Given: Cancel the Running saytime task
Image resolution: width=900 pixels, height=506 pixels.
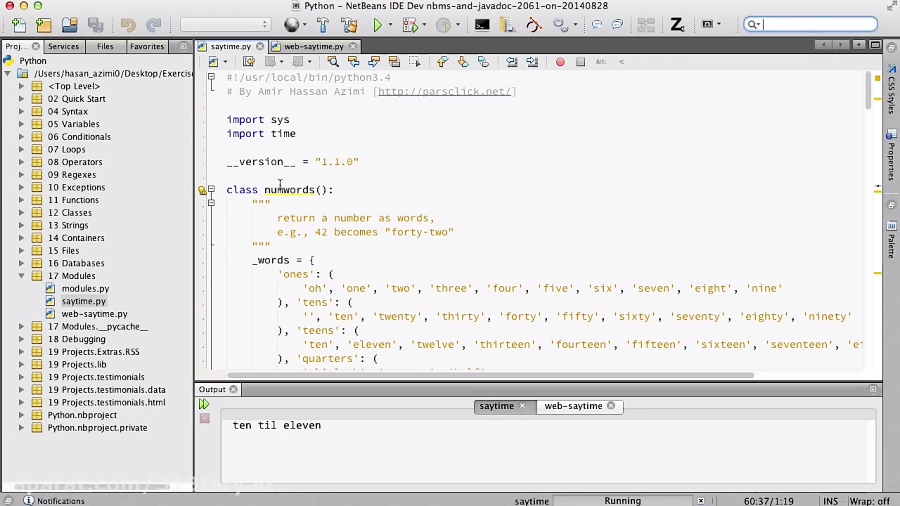Looking at the screenshot, I should (x=701, y=501).
